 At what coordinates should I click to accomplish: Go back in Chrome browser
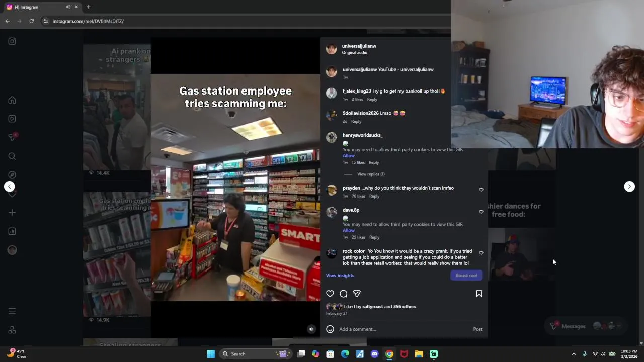click(x=7, y=21)
